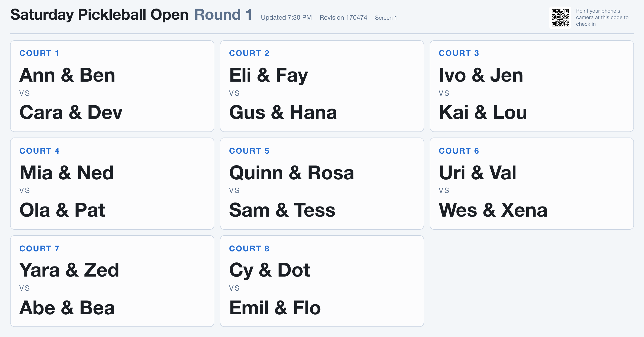Select team Yara & Zed on Court 7
Image resolution: width=644 pixels, height=337 pixels.
[x=69, y=270]
